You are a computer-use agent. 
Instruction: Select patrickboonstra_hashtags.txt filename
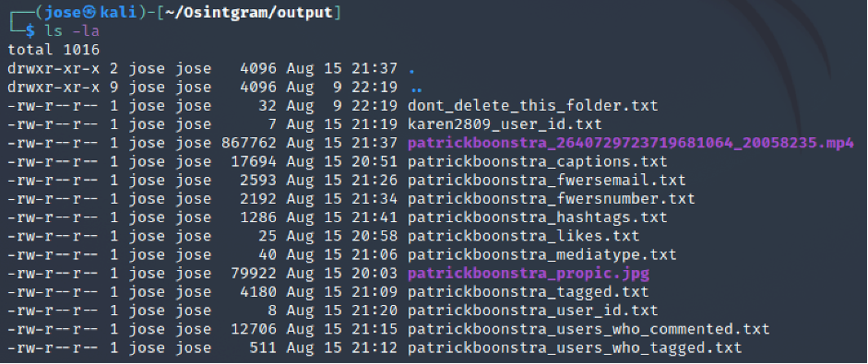point(537,218)
